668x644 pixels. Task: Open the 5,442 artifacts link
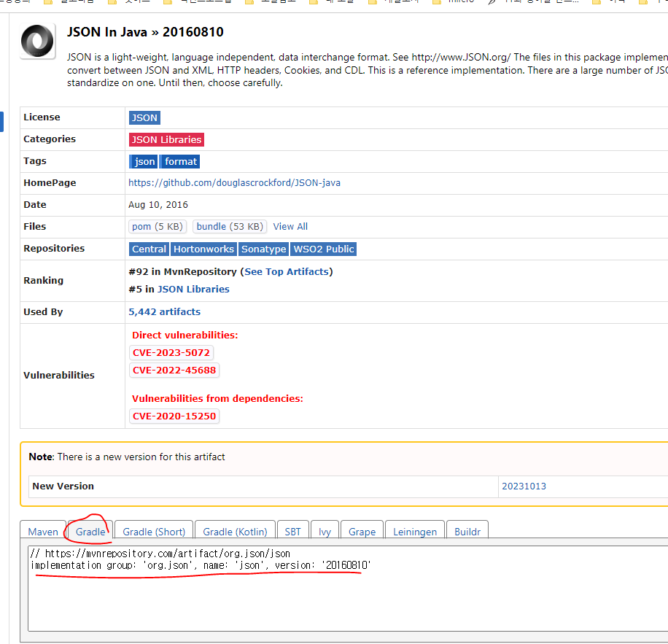(164, 311)
